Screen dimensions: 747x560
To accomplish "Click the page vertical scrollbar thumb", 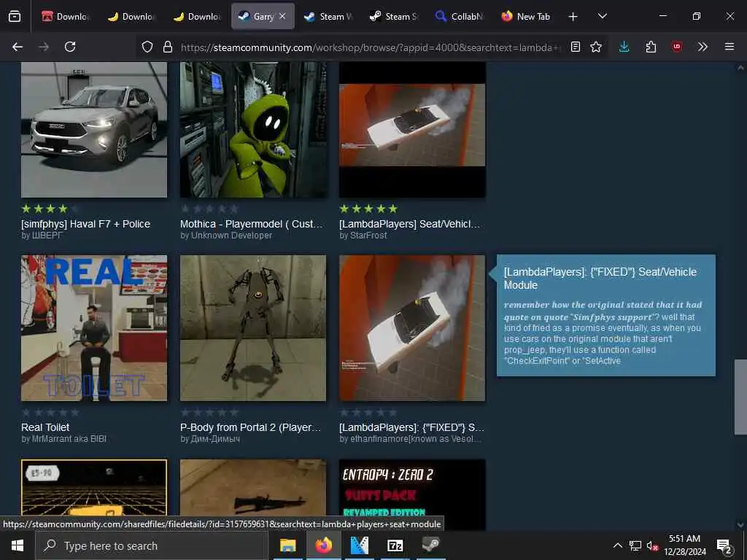I will (740, 397).
